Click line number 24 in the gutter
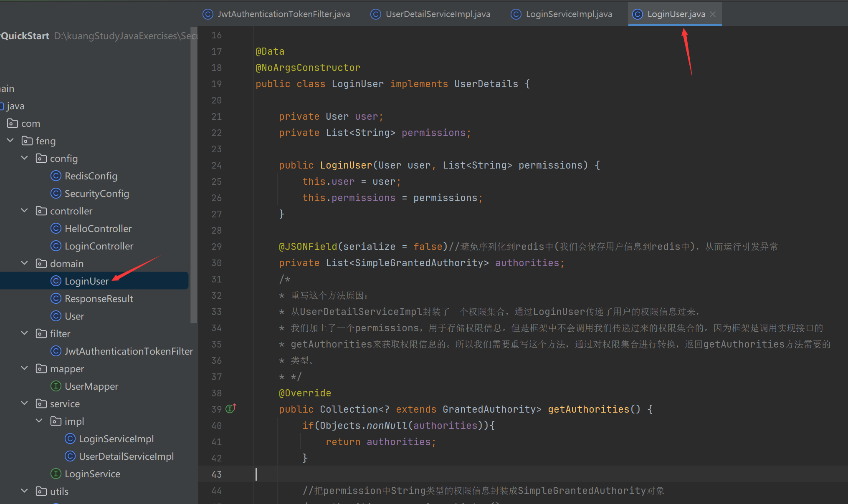The width and height of the screenshot is (848, 504). 216,165
